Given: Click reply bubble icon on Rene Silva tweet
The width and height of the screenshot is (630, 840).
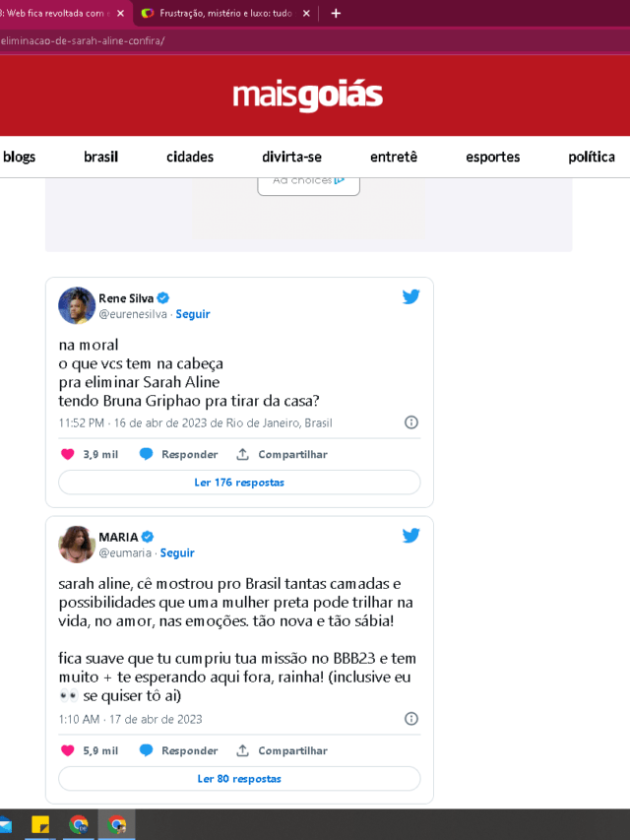Looking at the screenshot, I should pyautogui.click(x=147, y=454).
